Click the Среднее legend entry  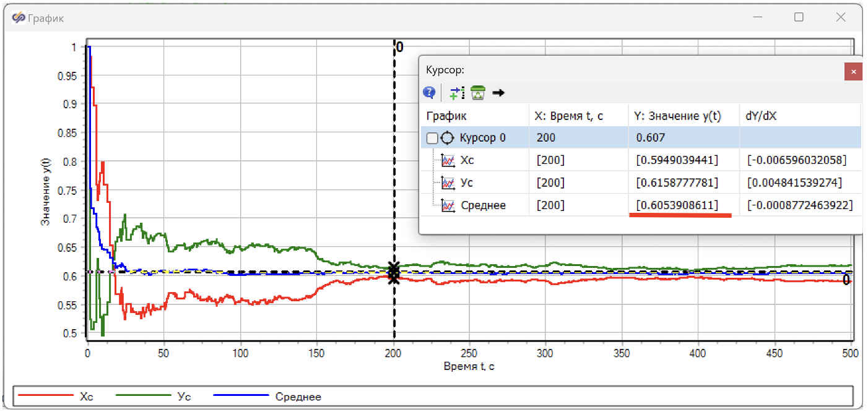267,397
